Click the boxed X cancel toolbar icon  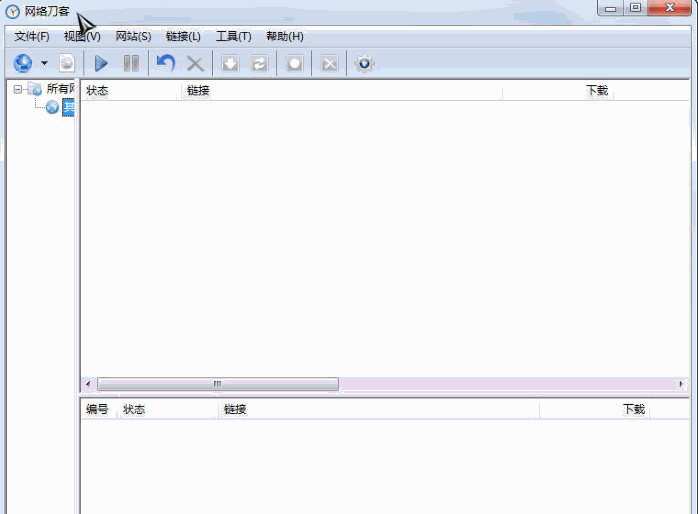329,64
